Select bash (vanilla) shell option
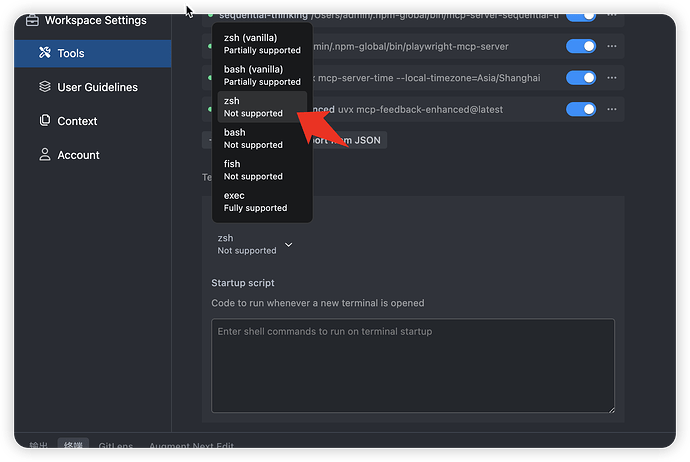This screenshot has height=462, width=690. pyautogui.click(x=262, y=75)
